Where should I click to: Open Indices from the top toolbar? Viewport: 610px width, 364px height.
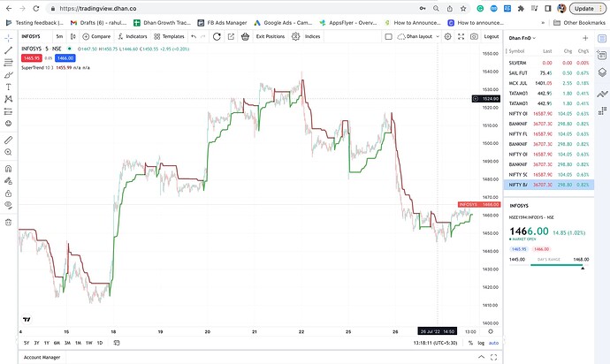click(312, 36)
